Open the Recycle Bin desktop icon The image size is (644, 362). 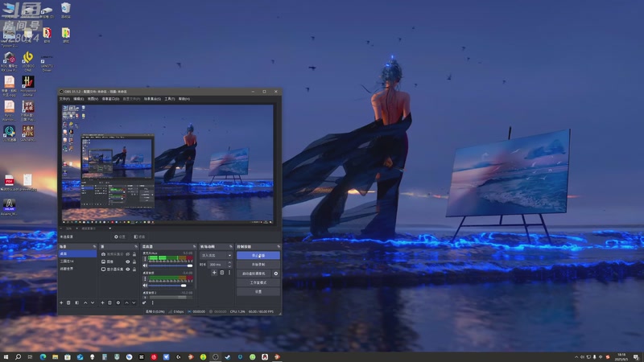click(x=66, y=10)
